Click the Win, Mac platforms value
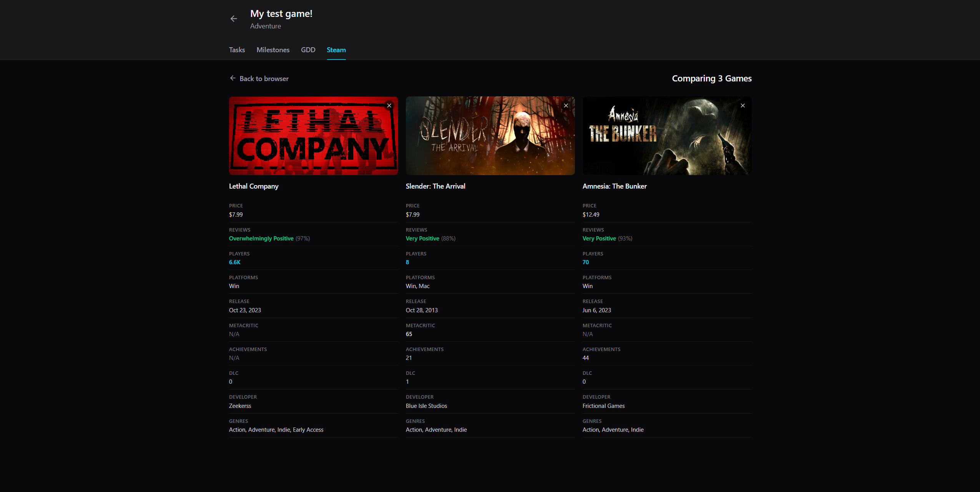Image resolution: width=980 pixels, height=492 pixels. click(x=418, y=286)
